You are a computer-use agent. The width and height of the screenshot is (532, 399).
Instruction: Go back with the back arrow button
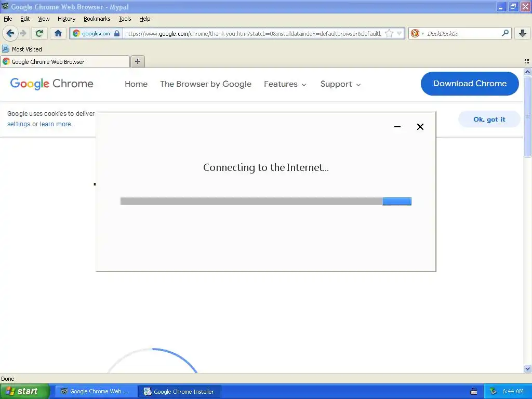coord(10,33)
